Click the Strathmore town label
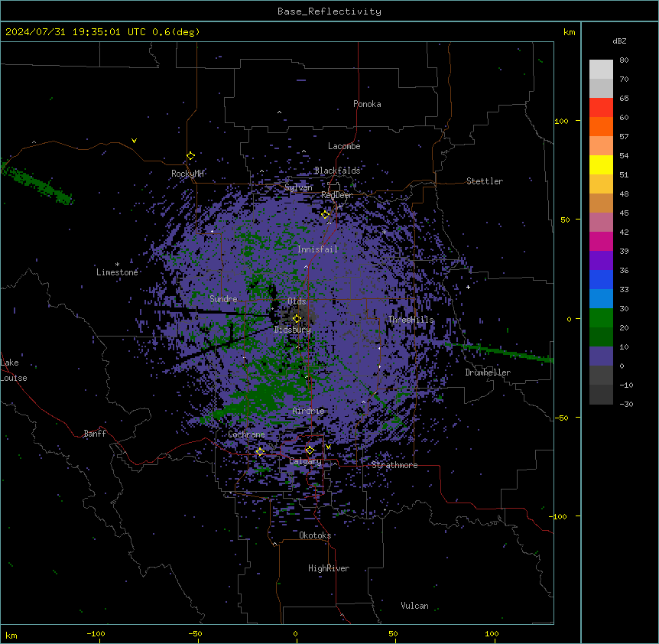This screenshot has height=644, width=659. 394,465
